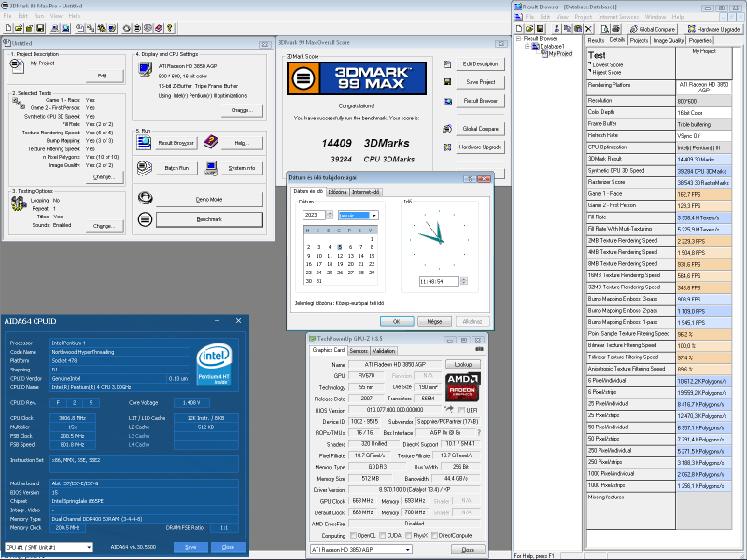747x560 pixels.
Task: Switch to Sensors tab in GPU-Z
Action: click(x=359, y=351)
